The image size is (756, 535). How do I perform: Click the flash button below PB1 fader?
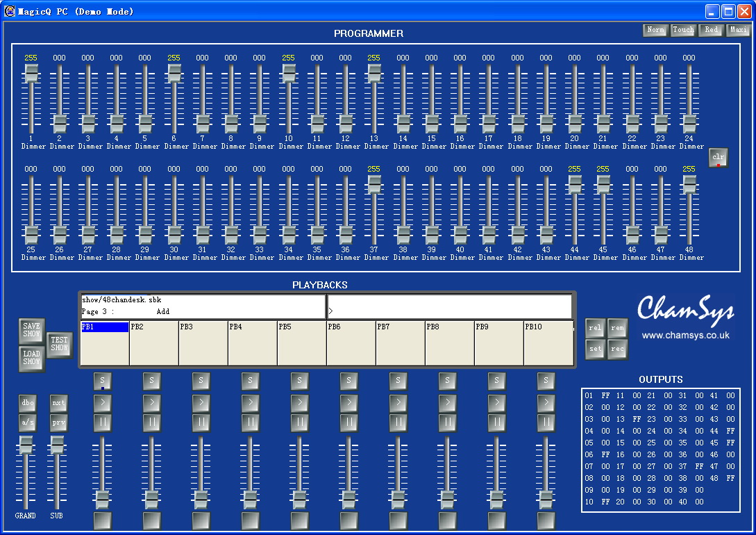102,520
